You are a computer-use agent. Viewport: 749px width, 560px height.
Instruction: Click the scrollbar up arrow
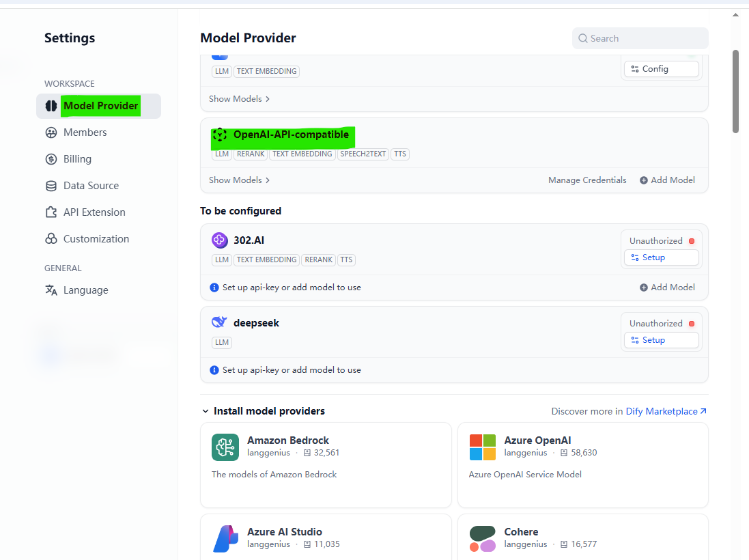click(735, 15)
